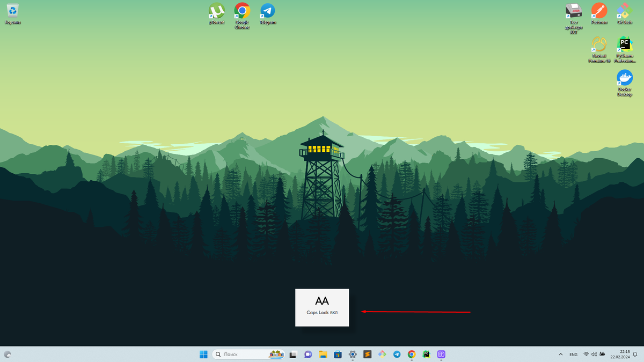This screenshot has height=362, width=644.
Task: Open Sublime Text from the taskbar
Action: [x=368, y=354]
